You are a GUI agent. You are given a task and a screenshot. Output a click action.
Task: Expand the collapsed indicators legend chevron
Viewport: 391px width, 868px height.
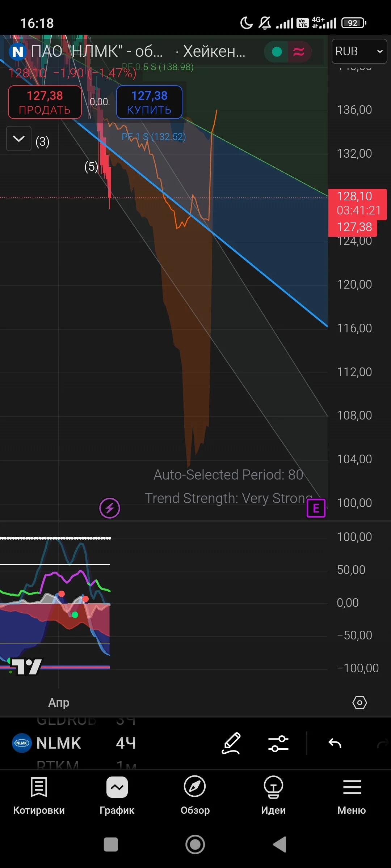[x=19, y=139]
